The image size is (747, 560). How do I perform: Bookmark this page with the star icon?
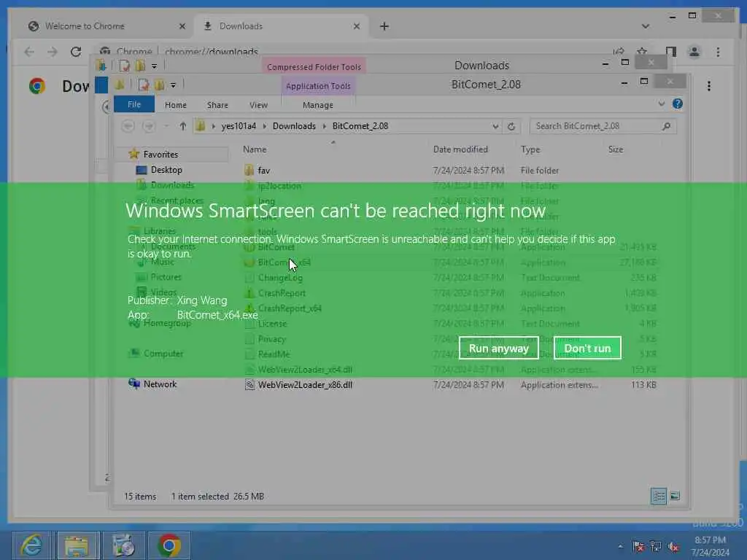pyautogui.click(x=642, y=52)
